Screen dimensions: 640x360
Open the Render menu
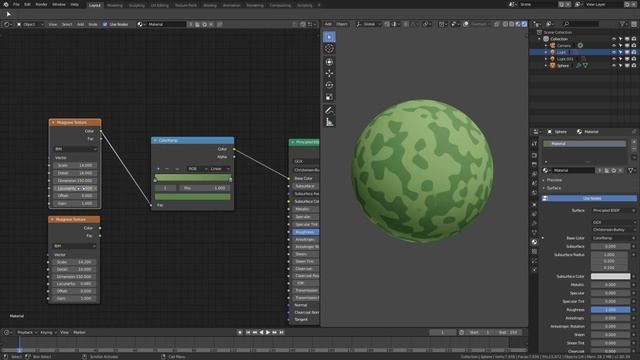pyautogui.click(x=41, y=4)
